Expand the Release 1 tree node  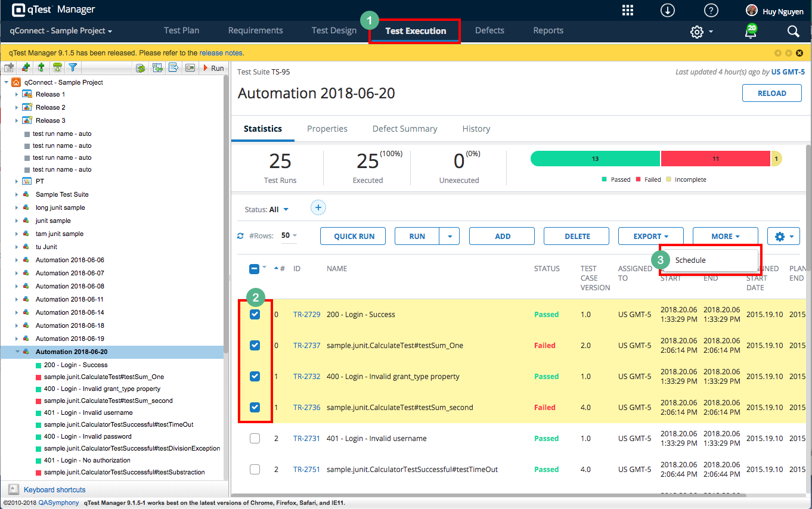coord(17,94)
